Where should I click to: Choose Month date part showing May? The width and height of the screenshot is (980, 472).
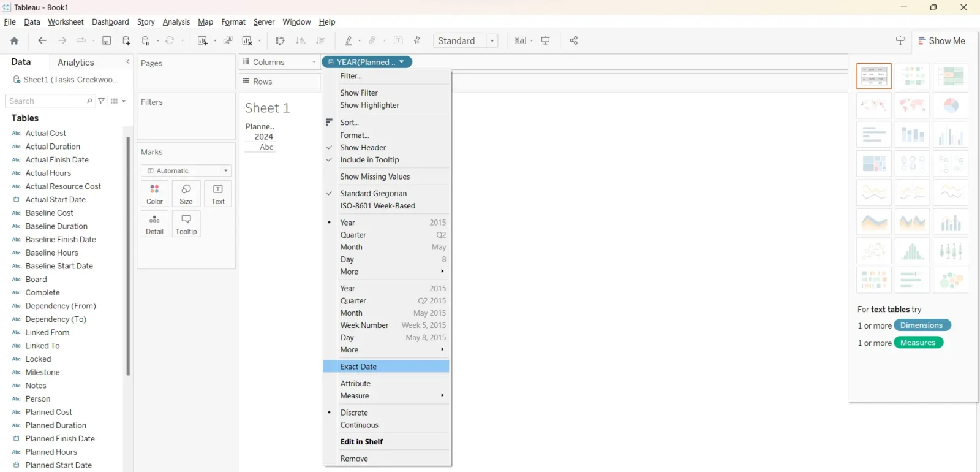pos(386,247)
